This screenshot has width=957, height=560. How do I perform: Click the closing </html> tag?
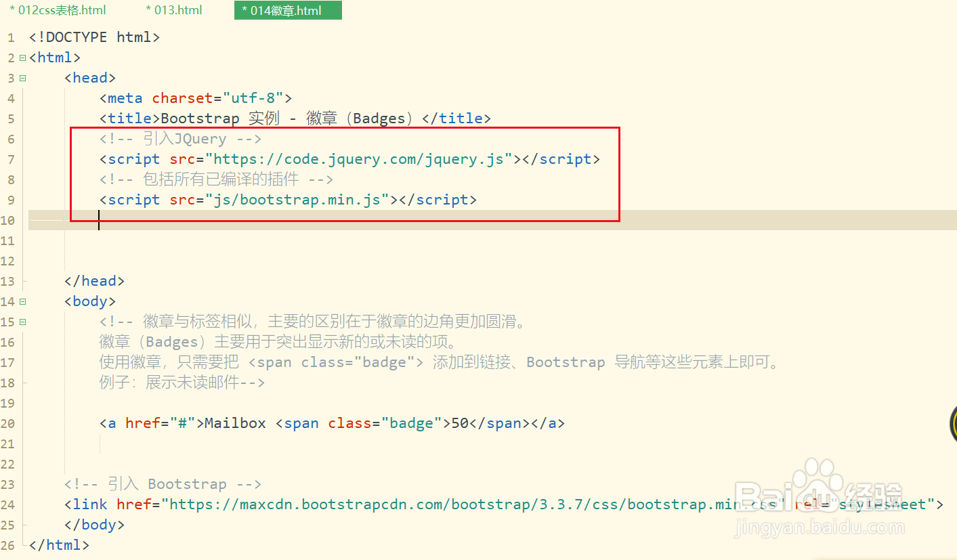point(60,545)
